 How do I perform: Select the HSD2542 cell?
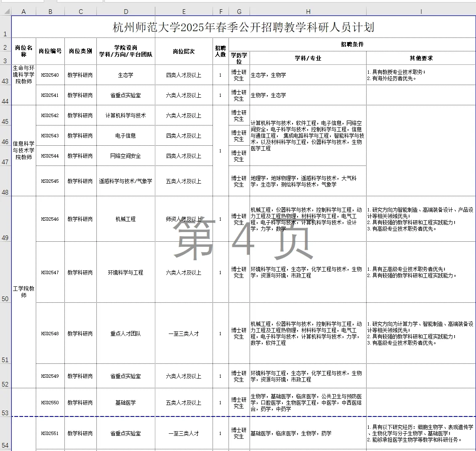[51, 115]
